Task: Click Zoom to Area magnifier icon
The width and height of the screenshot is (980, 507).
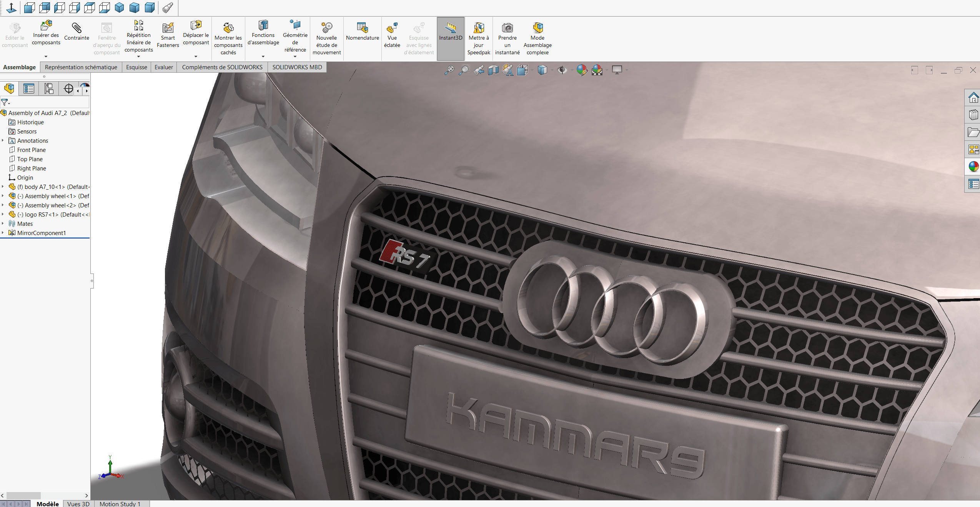Action: coord(464,70)
